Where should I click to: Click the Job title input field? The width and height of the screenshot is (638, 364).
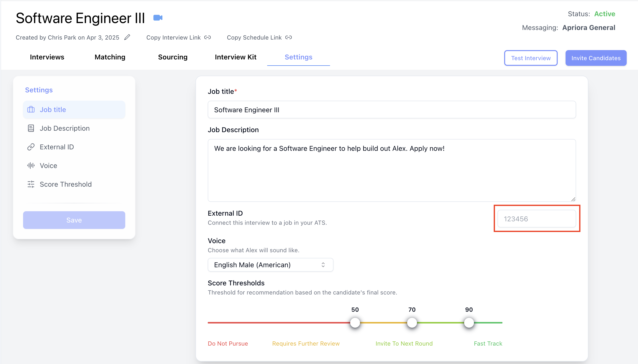pyautogui.click(x=392, y=110)
